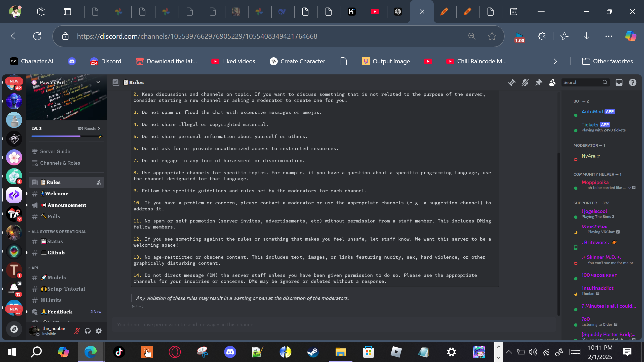Toggle microphone mute for the_noobie
Viewport: 644px width, 362px height.
(77, 331)
